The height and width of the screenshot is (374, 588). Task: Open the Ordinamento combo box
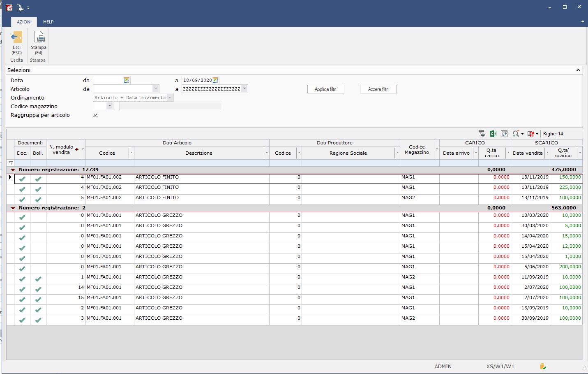tap(170, 98)
